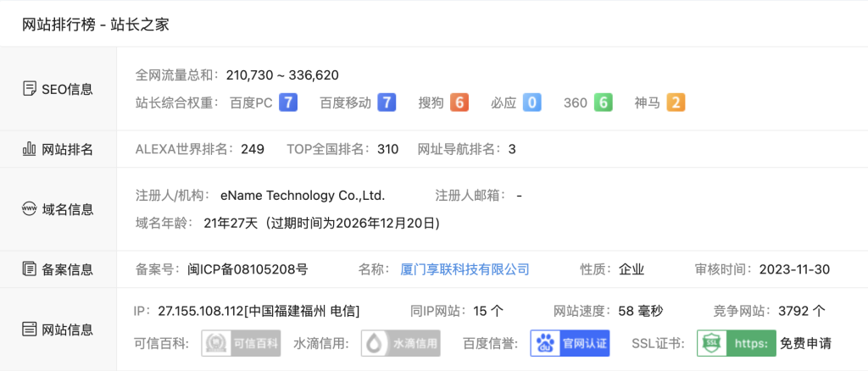Image resolution: width=868 pixels, height=371 pixels.
Task: Select the SEO信息 row label
Action: 68,89
